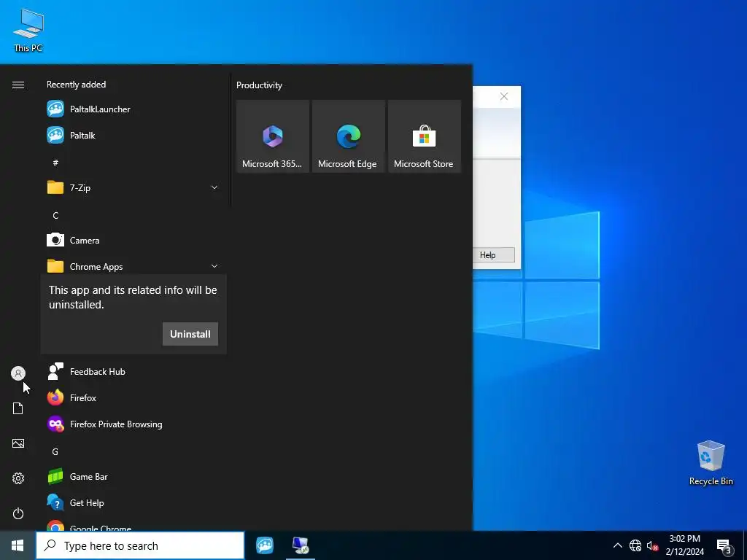Open the Power options icon

point(18,513)
